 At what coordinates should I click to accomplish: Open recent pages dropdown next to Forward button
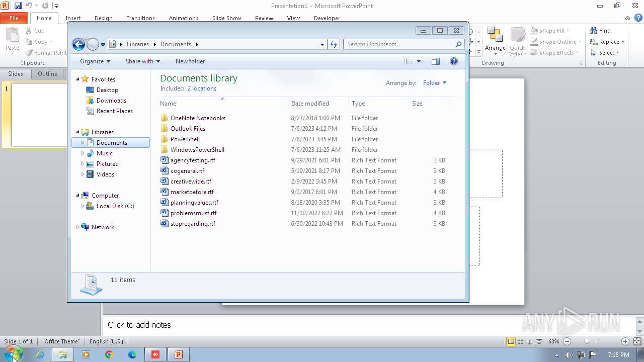coord(103,45)
